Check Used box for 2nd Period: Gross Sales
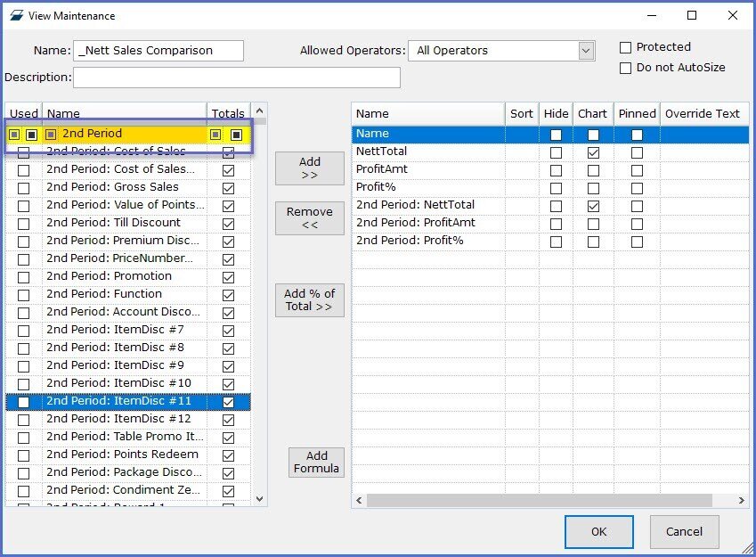 coord(23,188)
